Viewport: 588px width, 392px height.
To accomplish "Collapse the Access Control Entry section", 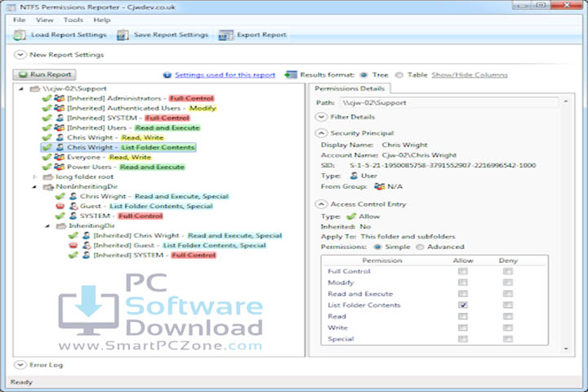I will (x=321, y=204).
